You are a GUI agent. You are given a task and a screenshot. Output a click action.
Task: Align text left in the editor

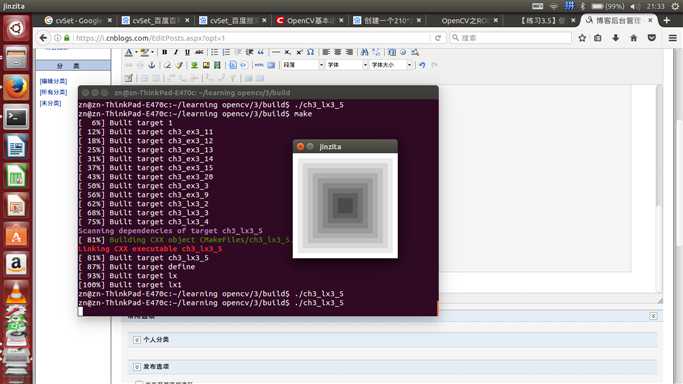tap(326, 52)
